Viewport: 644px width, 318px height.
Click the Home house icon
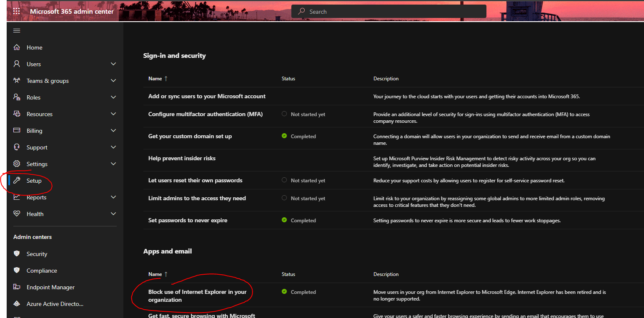tap(17, 47)
